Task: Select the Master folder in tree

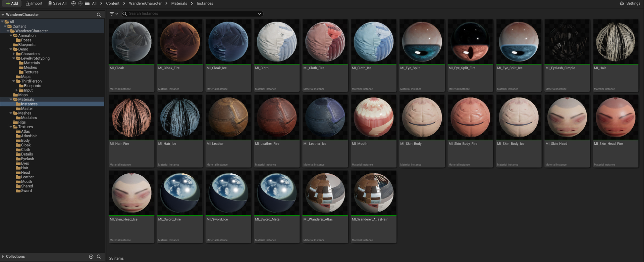Action: [x=27, y=108]
